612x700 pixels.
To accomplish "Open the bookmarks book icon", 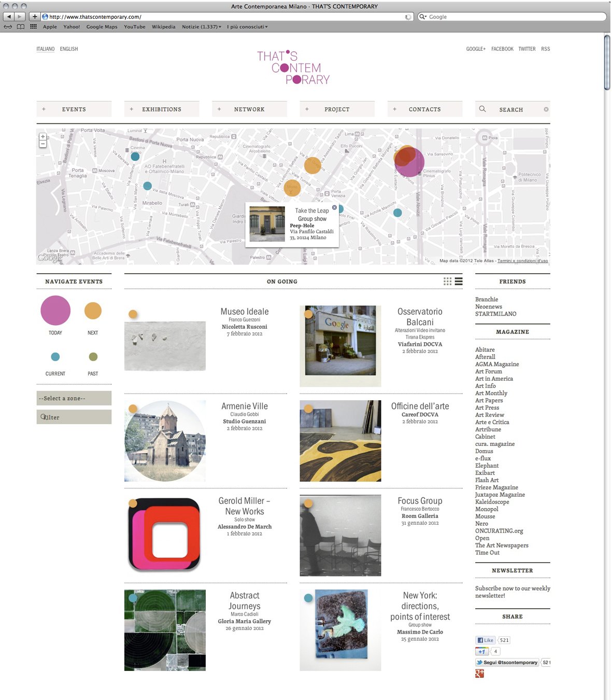I will pyautogui.click(x=21, y=26).
